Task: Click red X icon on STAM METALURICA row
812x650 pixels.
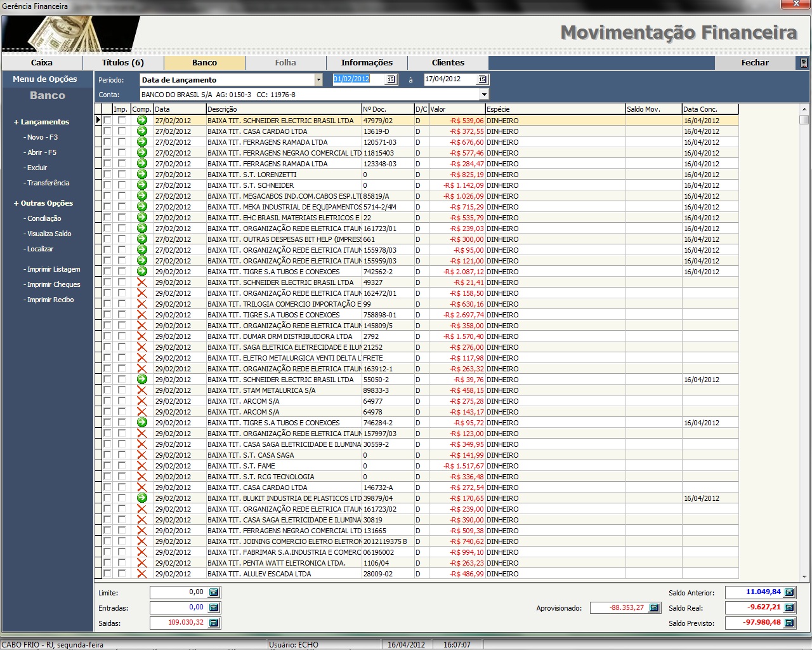Action: (x=142, y=390)
